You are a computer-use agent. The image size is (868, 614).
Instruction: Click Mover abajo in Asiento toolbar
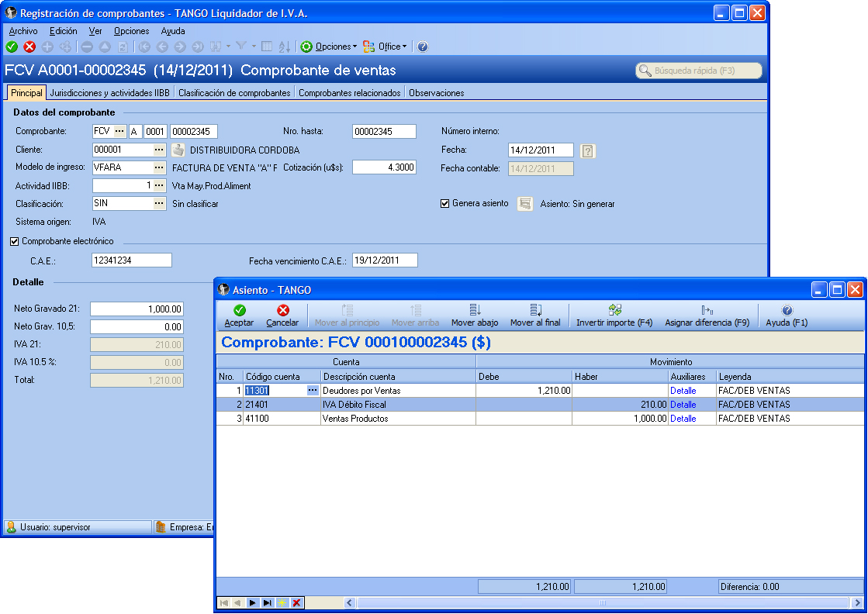[475, 316]
